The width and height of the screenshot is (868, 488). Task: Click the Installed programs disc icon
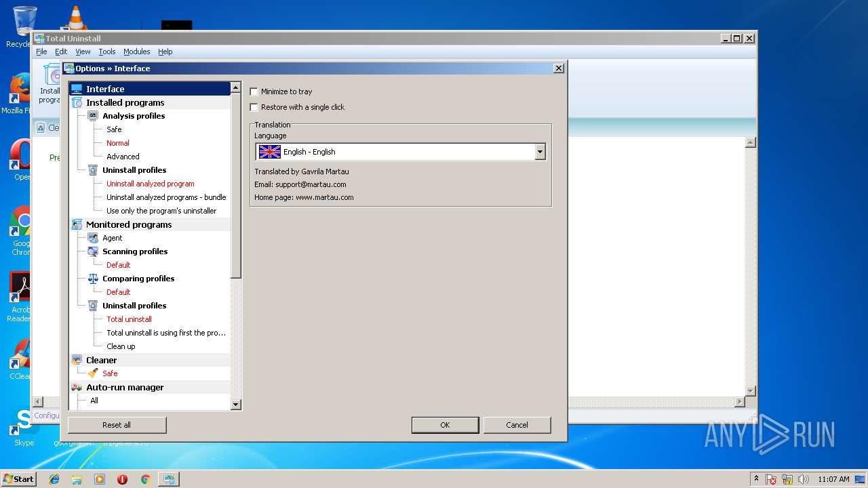pyautogui.click(x=77, y=102)
